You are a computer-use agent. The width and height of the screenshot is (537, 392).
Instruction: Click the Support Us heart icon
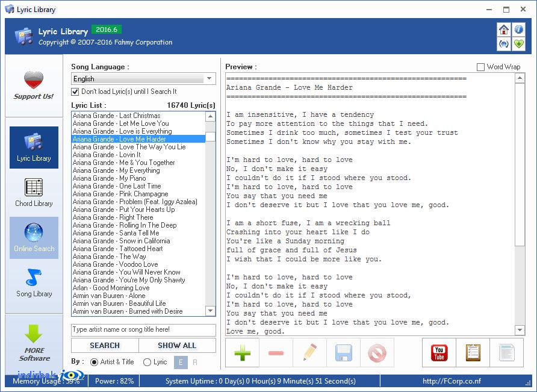click(x=34, y=80)
